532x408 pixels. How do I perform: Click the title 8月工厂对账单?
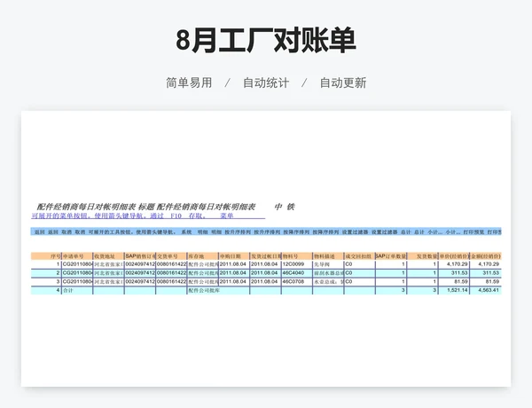point(266,40)
